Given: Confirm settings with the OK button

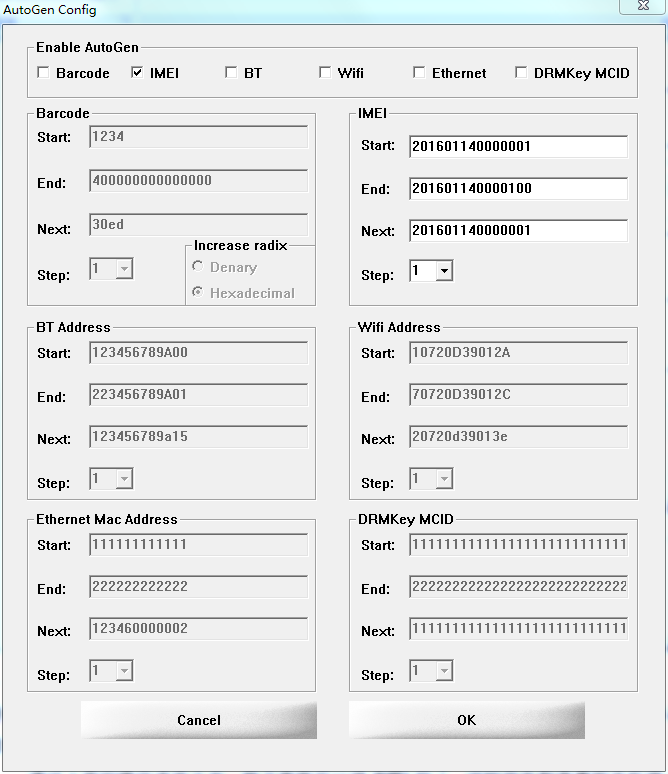Looking at the screenshot, I should 467,720.
